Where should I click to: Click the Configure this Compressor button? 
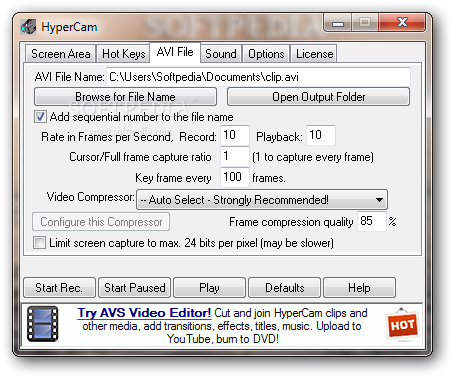tap(101, 222)
